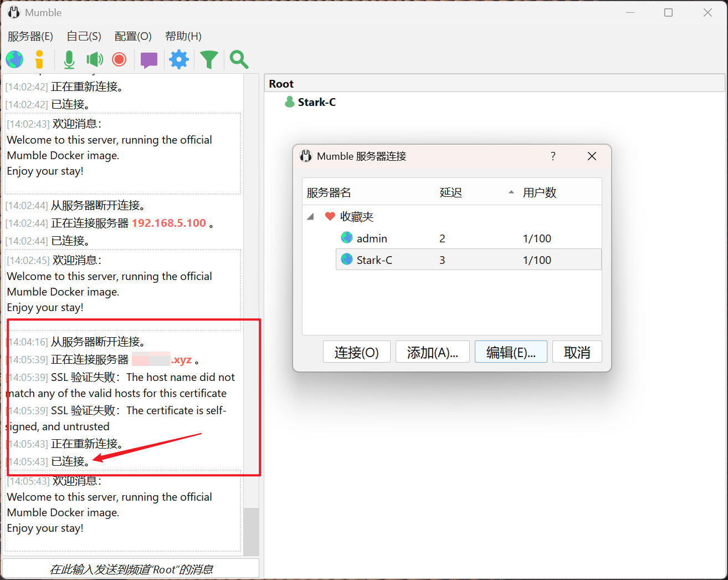Viewport: 728px width, 580px height.
Task: Click the 14:02:42 已连接 log line
Action: click(x=48, y=104)
